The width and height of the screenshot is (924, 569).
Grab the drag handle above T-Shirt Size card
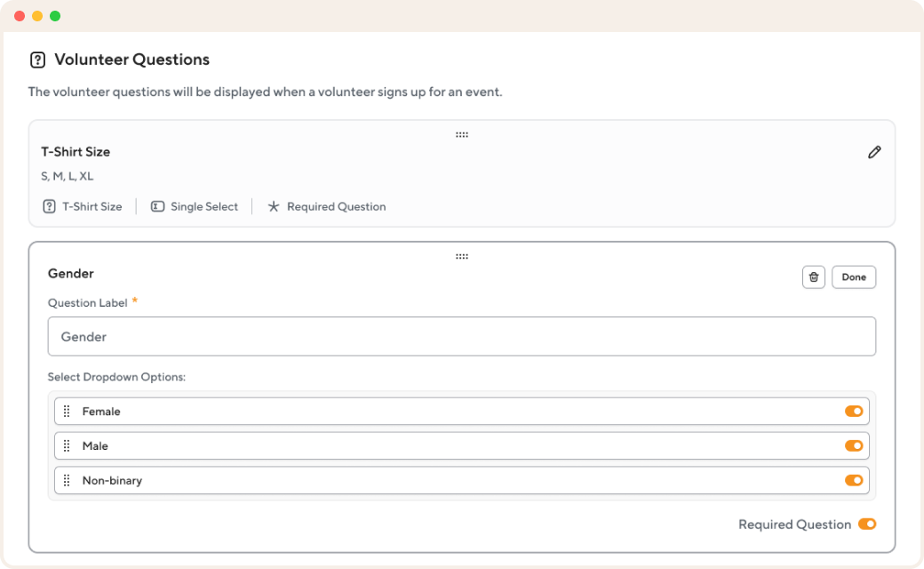(x=462, y=135)
